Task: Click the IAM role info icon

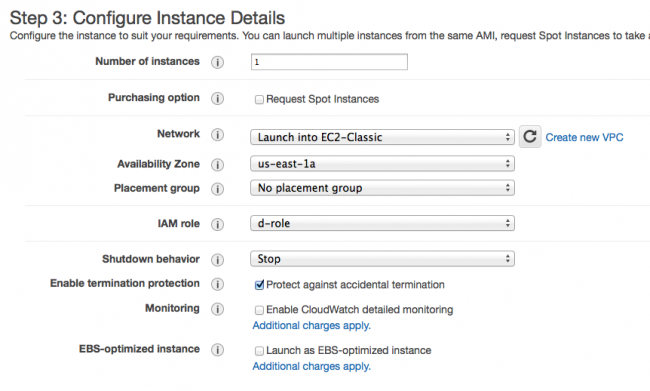Action: tap(217, 224)
